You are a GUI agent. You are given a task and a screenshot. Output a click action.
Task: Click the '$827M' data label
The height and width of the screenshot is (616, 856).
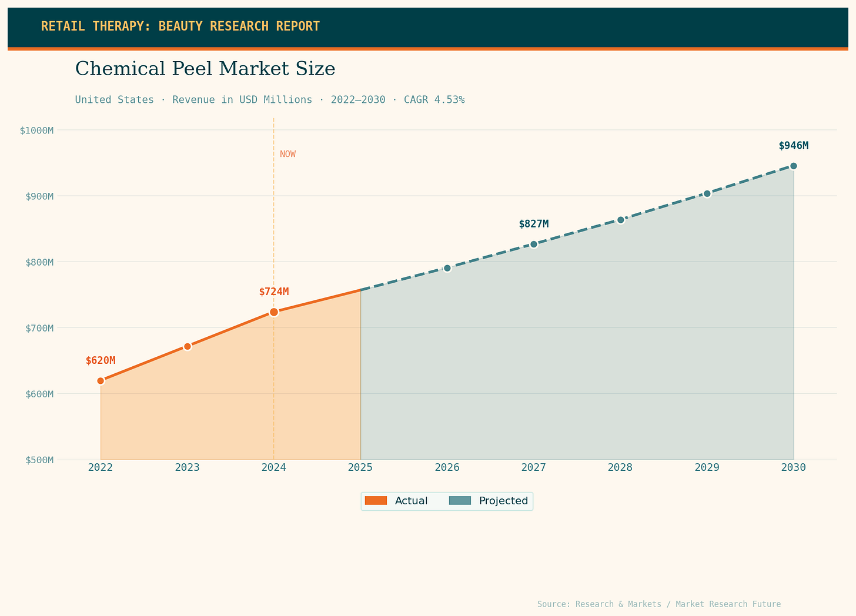pos(534,224)
